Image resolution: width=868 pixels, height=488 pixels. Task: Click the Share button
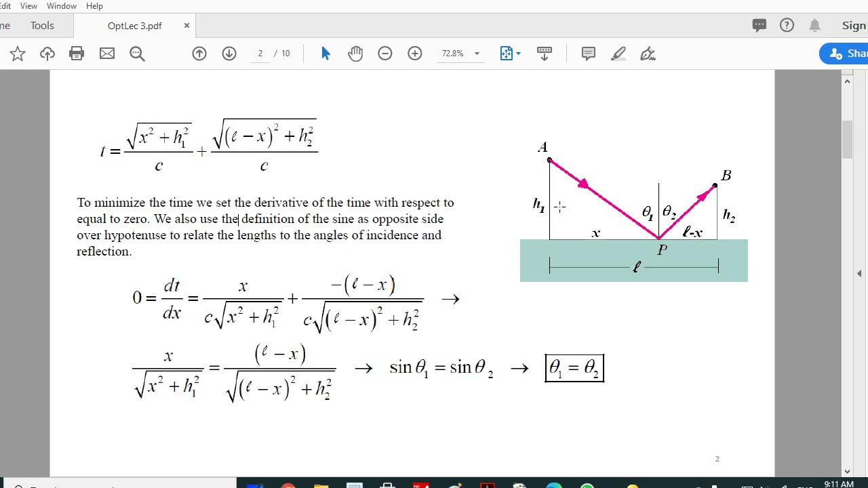click(x=844, y=54)
